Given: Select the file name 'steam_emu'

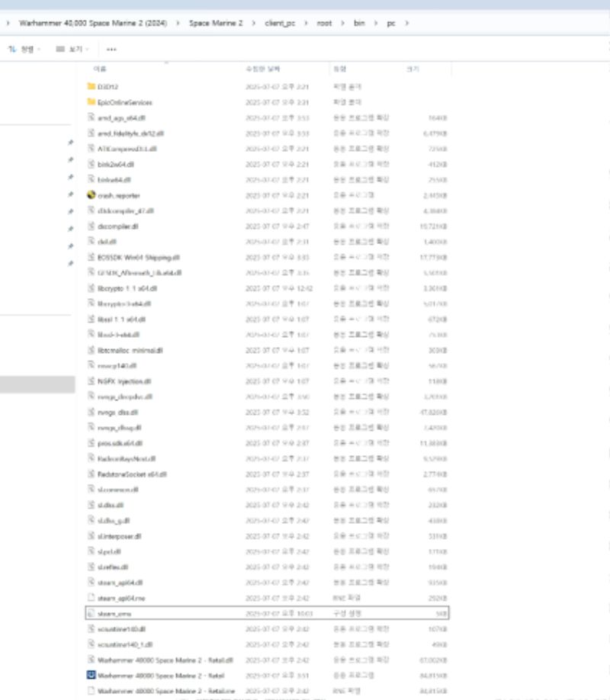Looking at the screenshot, I should tap(114, 614).
